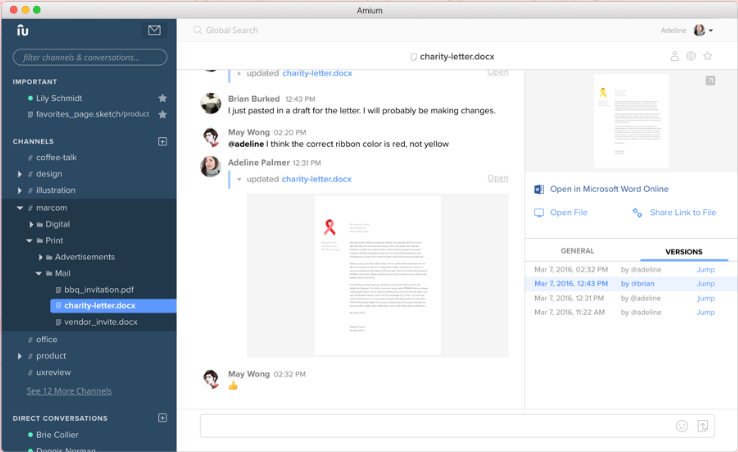The width and height of the screenshot is (738, 452).
Task: Click Open in Microsoft Word Online
Action: pos(608,189)
